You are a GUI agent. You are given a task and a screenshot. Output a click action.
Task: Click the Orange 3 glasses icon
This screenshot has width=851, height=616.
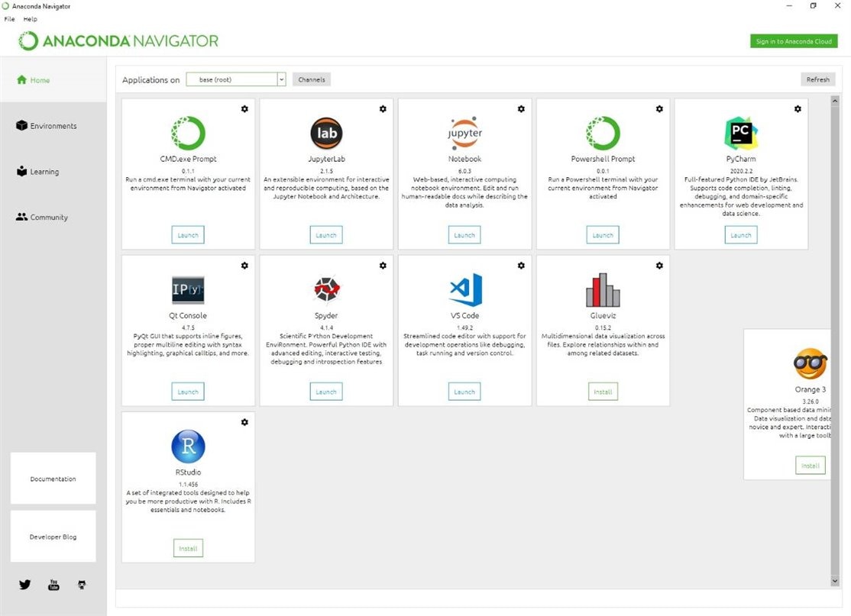coord(810,364)
